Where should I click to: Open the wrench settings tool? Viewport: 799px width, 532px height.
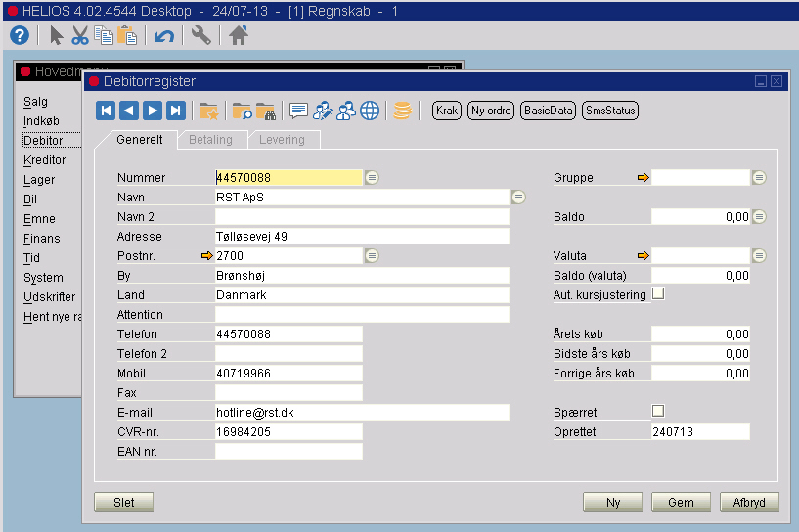pyautogui.click(x=200, y=35)
